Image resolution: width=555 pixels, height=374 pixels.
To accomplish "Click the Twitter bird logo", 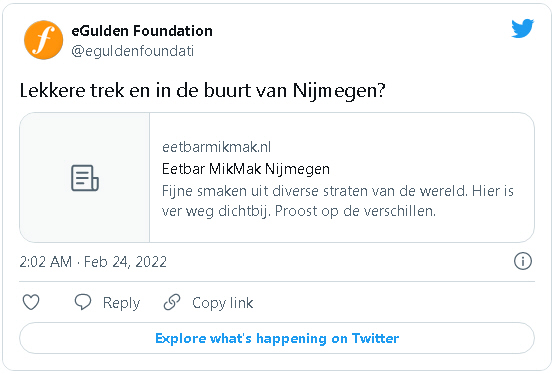I will pyautogui.click(x=522, y=28).
